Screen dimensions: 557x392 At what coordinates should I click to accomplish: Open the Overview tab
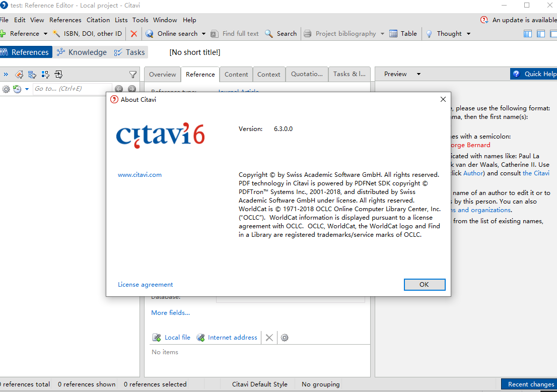pyautogui.click(x=162, y=74)
